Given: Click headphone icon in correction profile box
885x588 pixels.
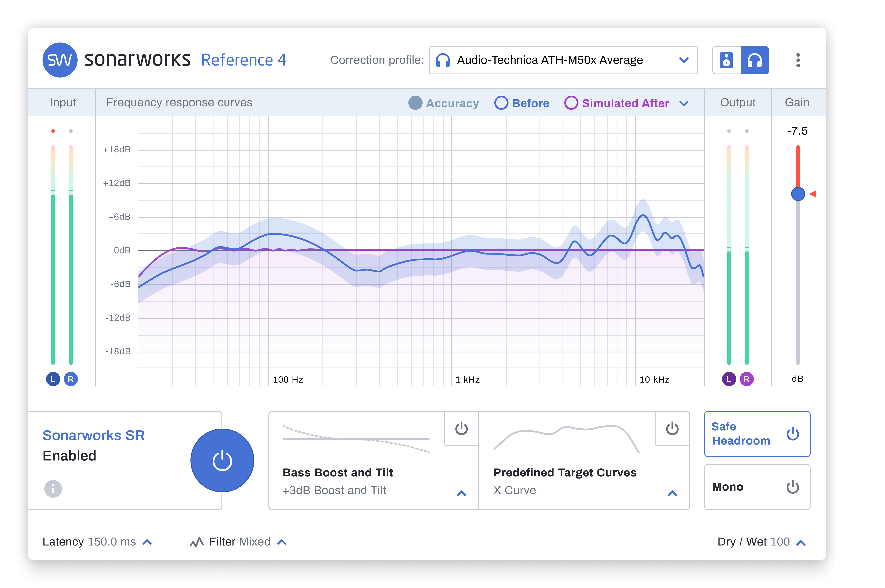Looking at the screenshot, I should click(443, 60).
